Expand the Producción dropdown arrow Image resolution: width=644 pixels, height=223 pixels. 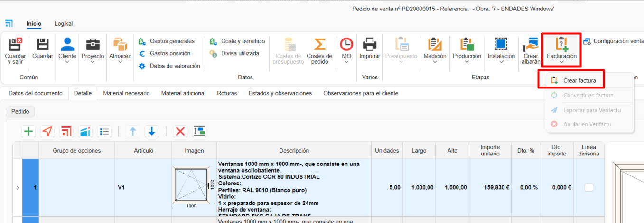click(467, 62)
